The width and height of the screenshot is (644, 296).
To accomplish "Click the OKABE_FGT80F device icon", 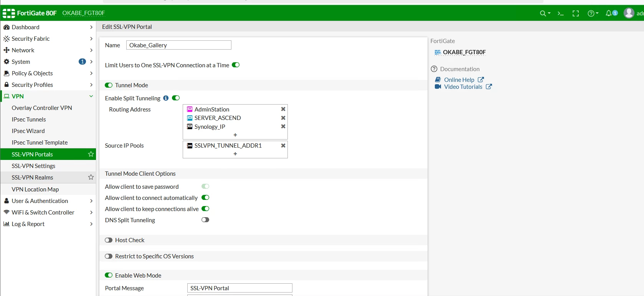I will pos(438,52).
